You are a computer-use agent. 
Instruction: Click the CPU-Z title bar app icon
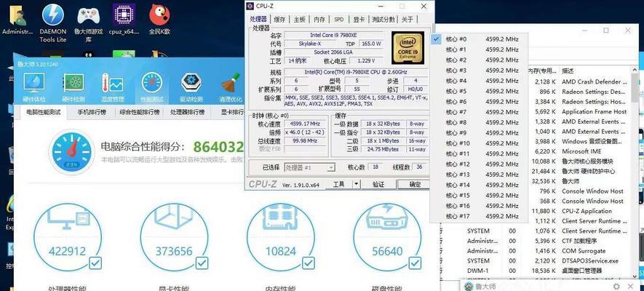coord(250,6)
